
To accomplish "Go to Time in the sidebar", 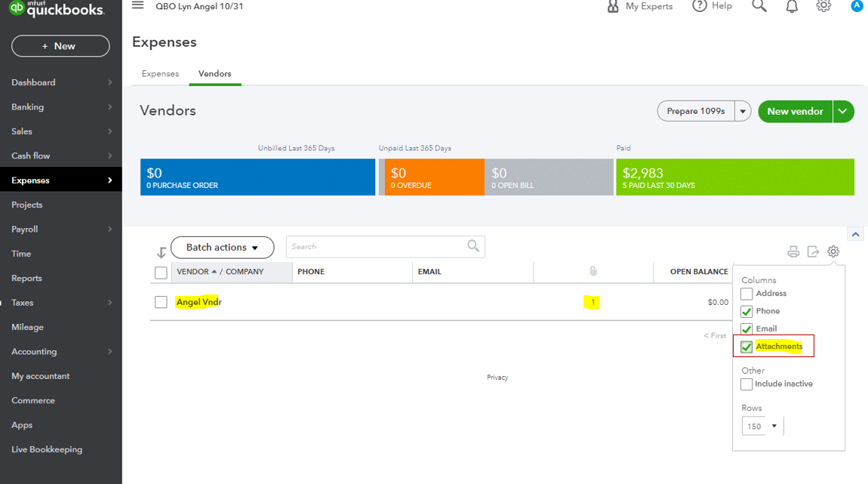I will (x=21, y=254).
